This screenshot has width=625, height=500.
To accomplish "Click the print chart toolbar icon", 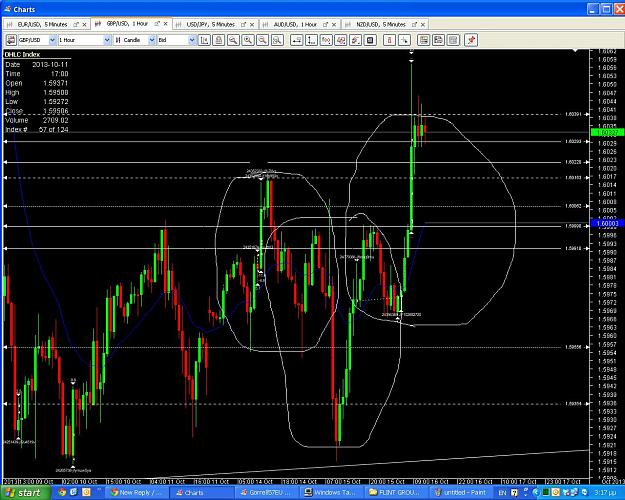I will [218, 40].
